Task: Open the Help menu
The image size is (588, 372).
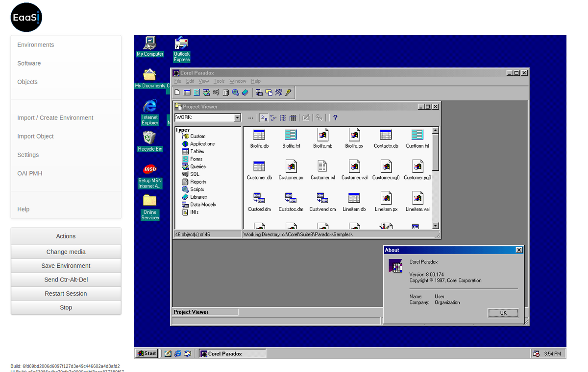Action: pos(256,81)
